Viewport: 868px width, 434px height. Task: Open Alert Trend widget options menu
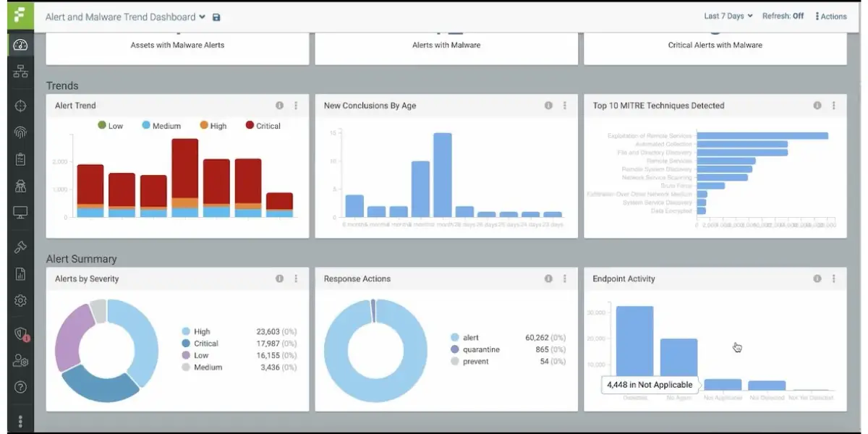296,106
